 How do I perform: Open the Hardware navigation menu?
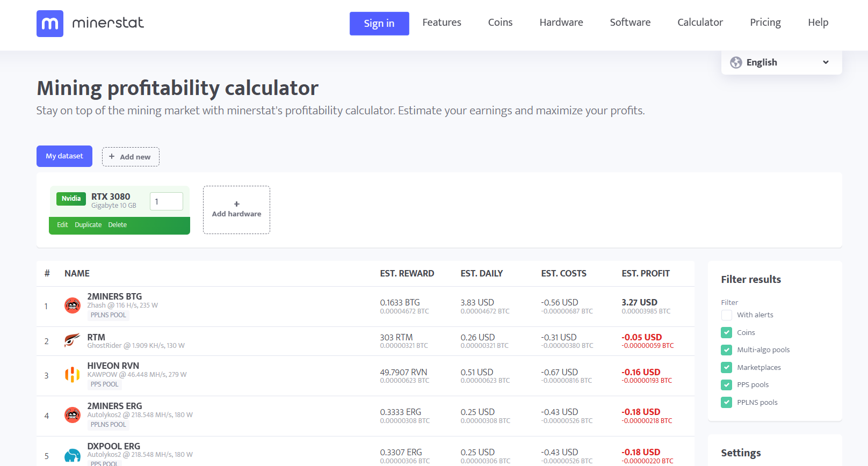[561, 23]
